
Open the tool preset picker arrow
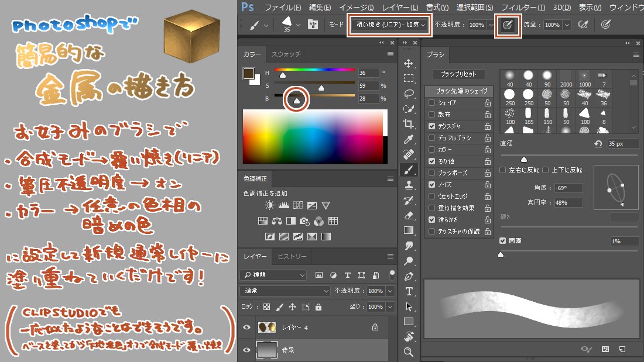point(266,25)
